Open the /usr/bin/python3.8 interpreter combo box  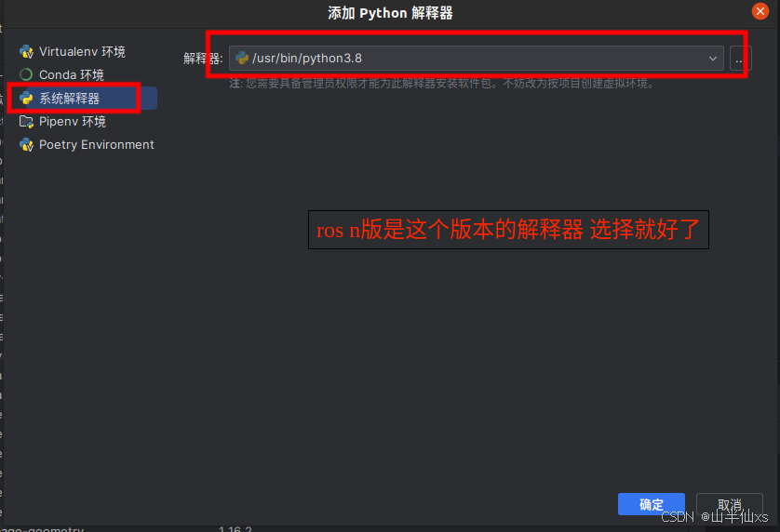click(x=476, y=59)
